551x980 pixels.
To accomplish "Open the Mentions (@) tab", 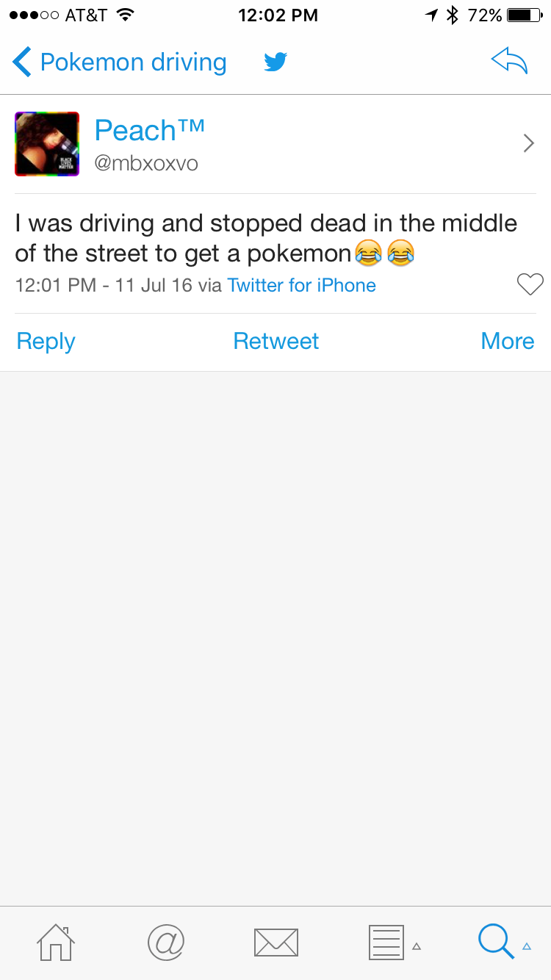I will point(166,942).
